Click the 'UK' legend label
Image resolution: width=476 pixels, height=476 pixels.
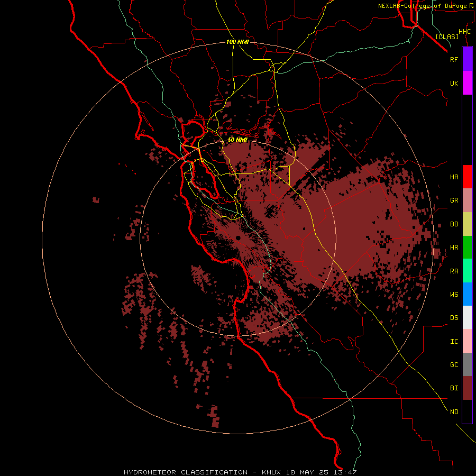coord(454,83)
